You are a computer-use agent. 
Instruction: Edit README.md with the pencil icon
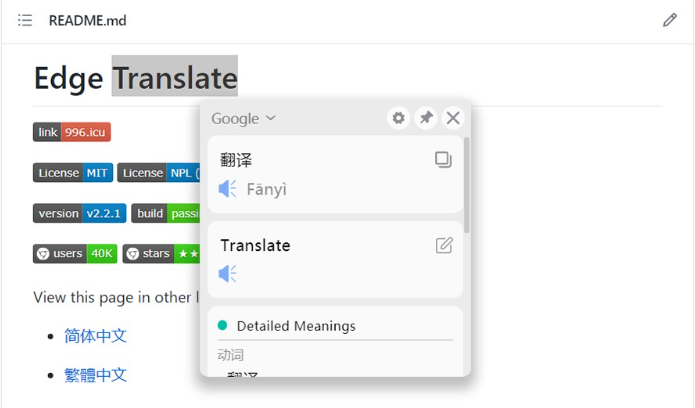[669, 20]
